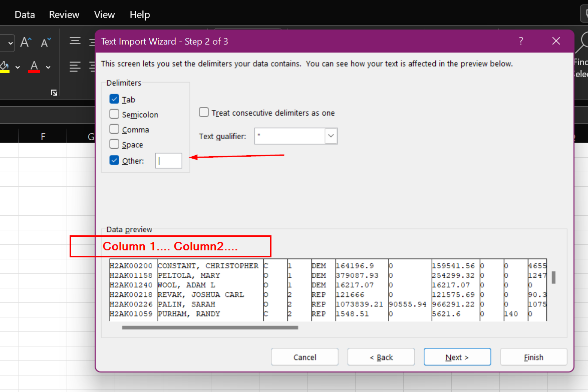Click the align left icon in ribbon
The image size is (588, 392).
click(x=75, y=67)
